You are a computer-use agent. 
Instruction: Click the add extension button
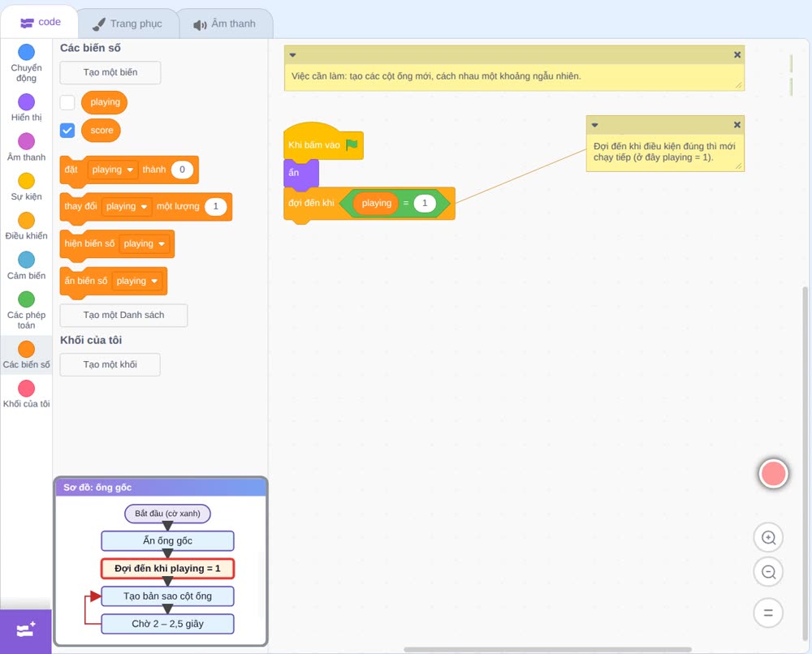26,630
